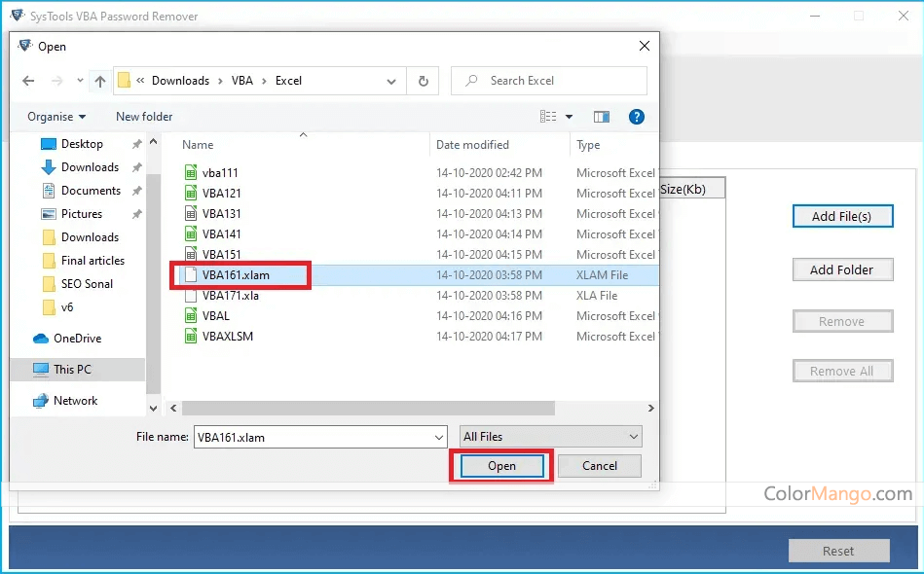Open the Final articles folder

tap(92, 260)
